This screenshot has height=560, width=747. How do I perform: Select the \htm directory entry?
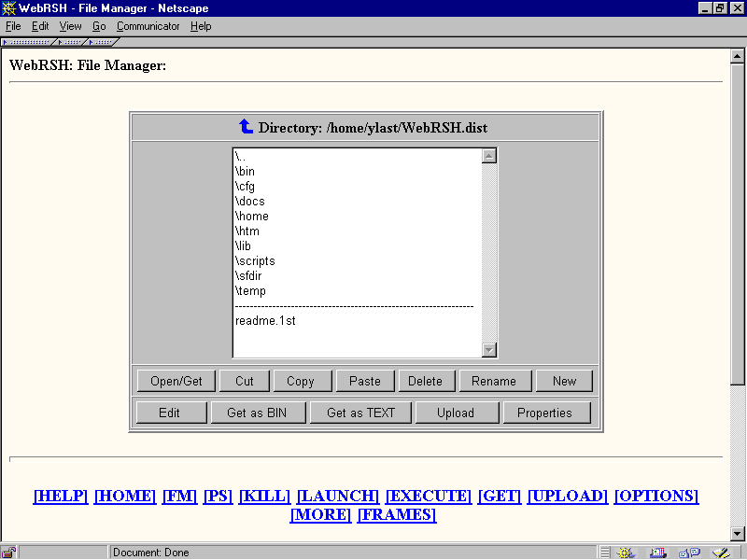point(358,231)
